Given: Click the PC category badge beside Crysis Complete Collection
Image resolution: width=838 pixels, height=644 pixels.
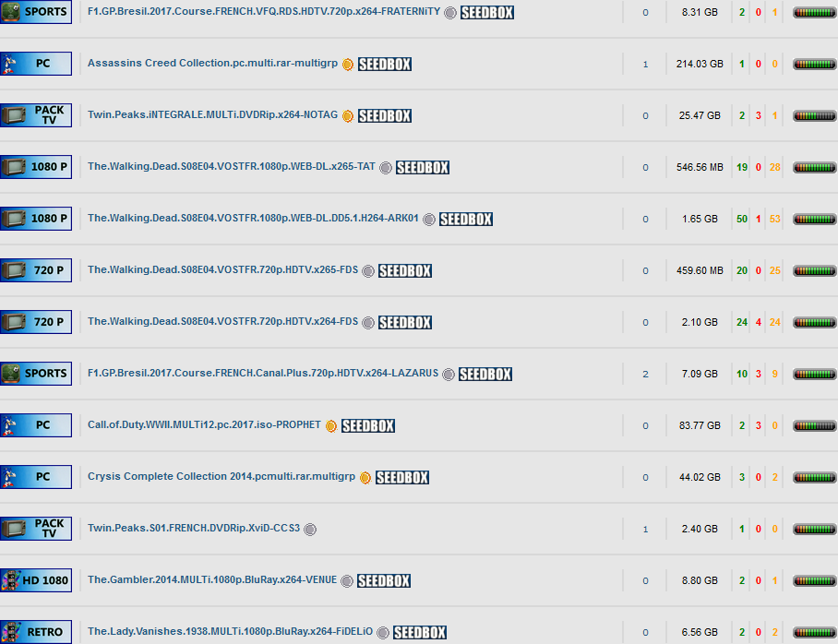Looking at the screenshot, I should pos(36,477).
